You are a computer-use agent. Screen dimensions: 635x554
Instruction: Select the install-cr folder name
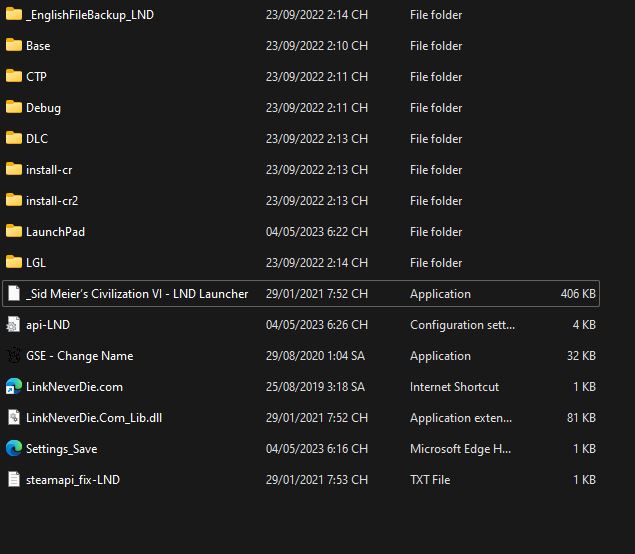pos(49,170)
